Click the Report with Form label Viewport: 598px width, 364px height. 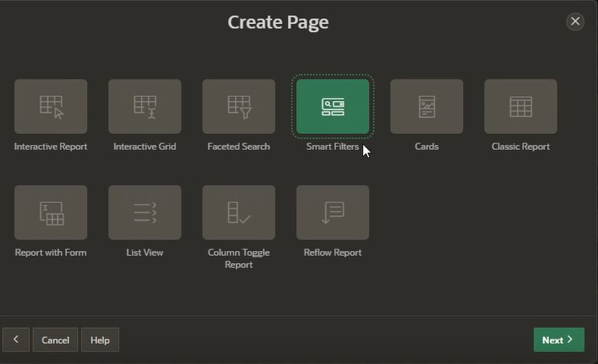click(51, 253)
